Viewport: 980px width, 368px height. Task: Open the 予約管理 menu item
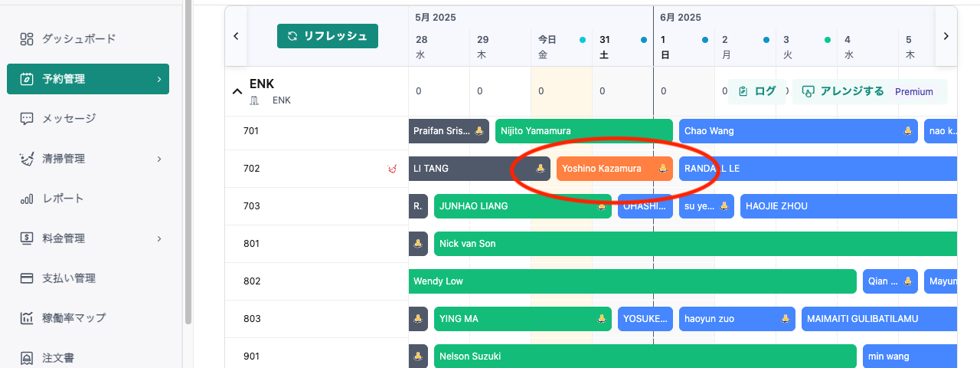pos(87,79)
